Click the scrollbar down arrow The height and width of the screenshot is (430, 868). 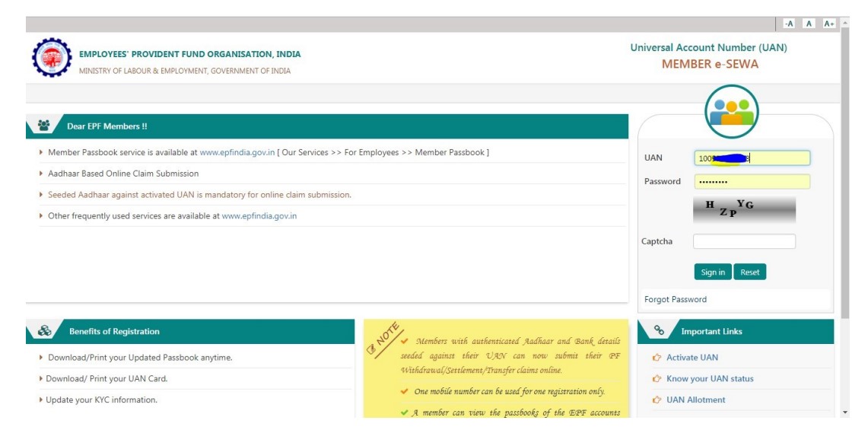click(844, 412)
